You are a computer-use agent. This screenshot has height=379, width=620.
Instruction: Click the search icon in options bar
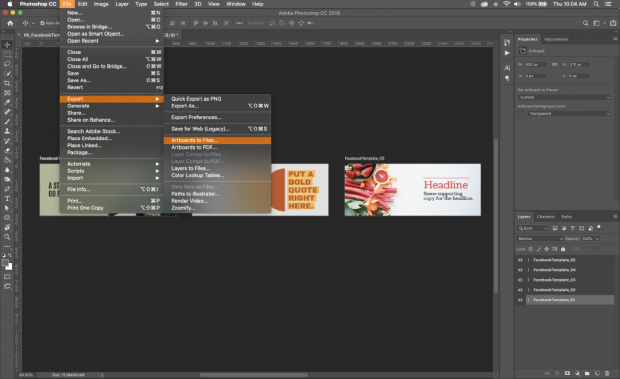[x=586, y=23]
